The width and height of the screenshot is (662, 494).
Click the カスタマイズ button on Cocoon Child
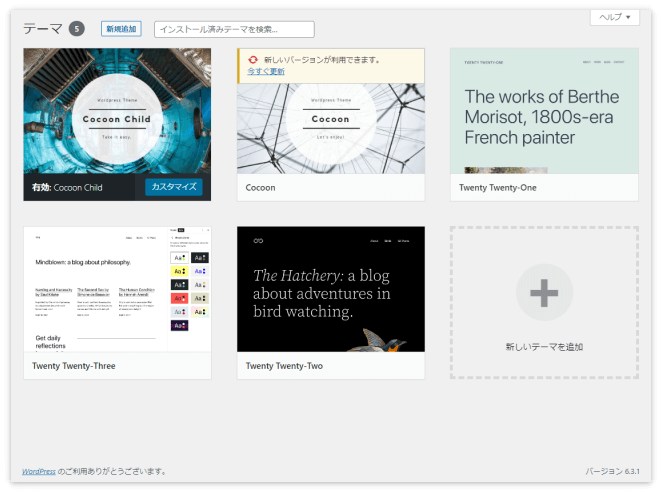pos(174,187)
